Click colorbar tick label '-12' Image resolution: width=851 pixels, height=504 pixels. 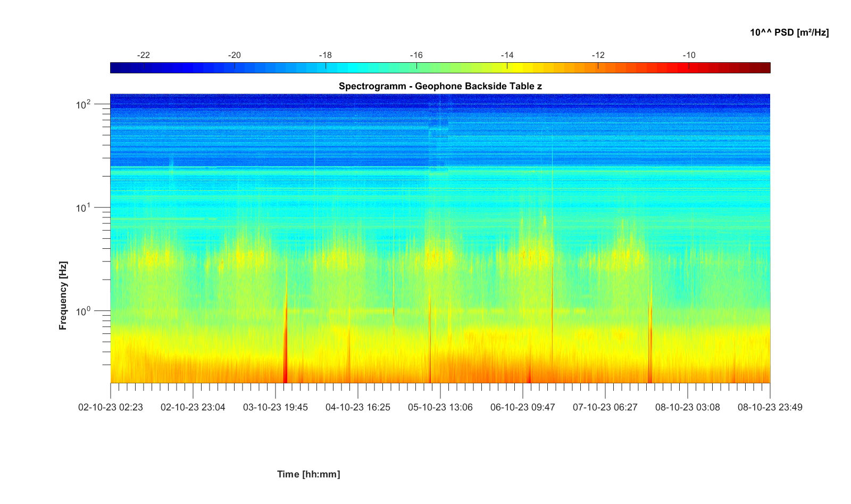pos(598,55)
